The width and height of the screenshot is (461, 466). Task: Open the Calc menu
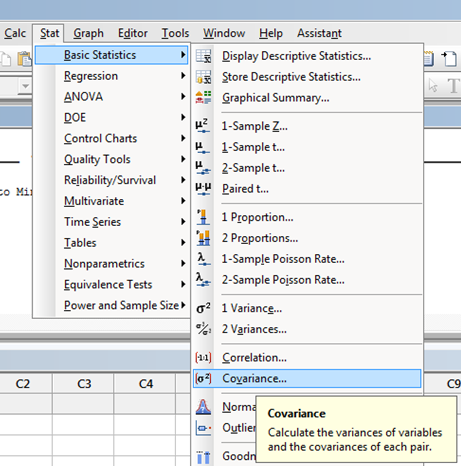click(15, 33)
